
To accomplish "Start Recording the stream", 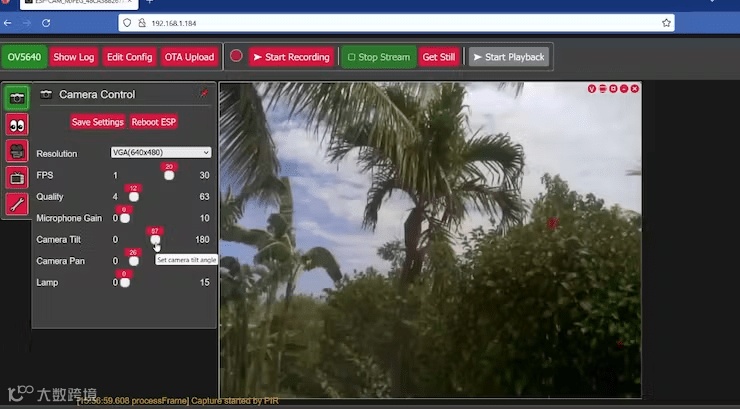I will click(291, 57).
